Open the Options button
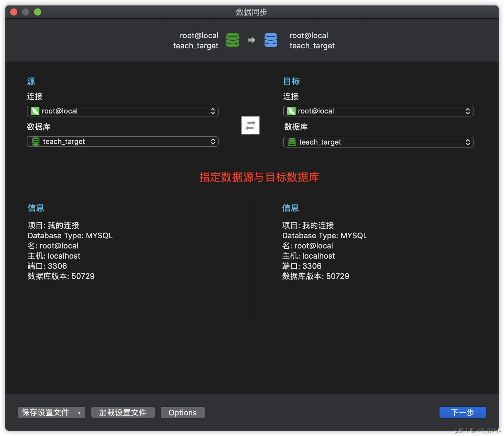Image resolution: width=504 pixels, height=436 pixels. tap(183, 412)
